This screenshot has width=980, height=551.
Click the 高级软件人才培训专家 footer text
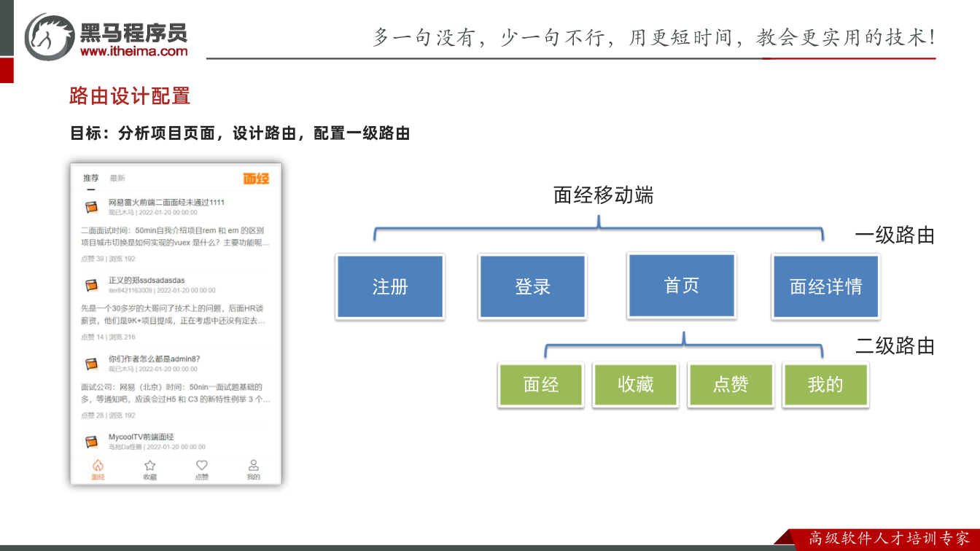[x=890, y=539]
